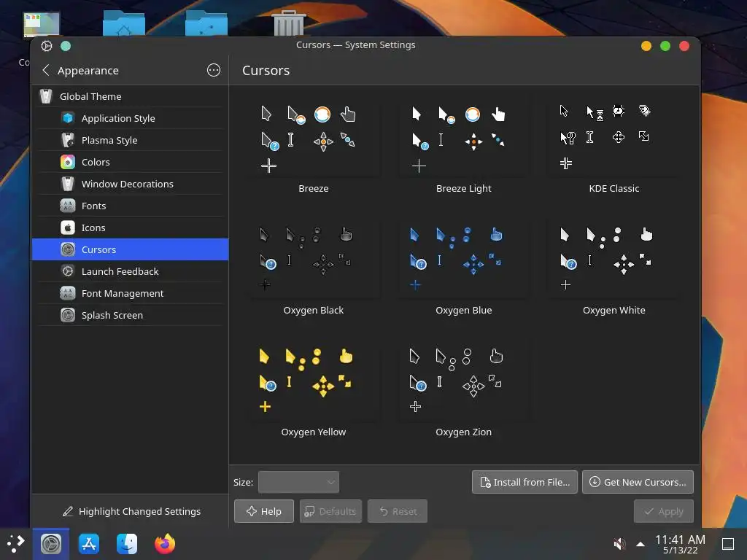Select the Breeze cursor theme
Viewport: 747px width, 560px height.
tap(314, 147)
